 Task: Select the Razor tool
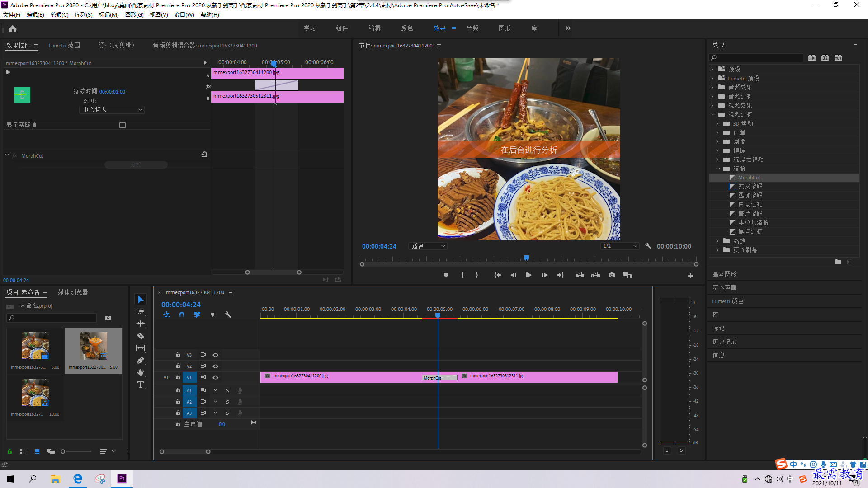[141, 336]
